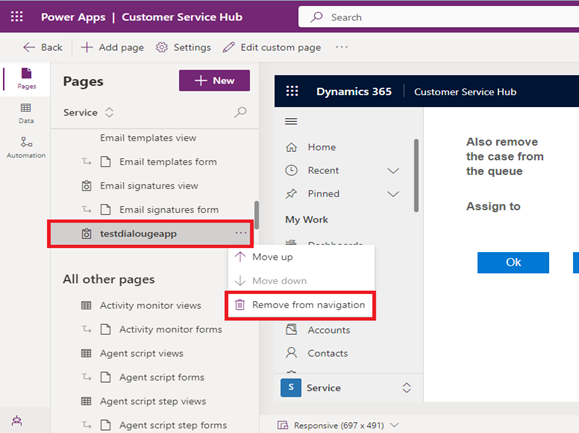Click the Email signatures form document icon
The image size is (579, 433).
[x=106, y=210]
